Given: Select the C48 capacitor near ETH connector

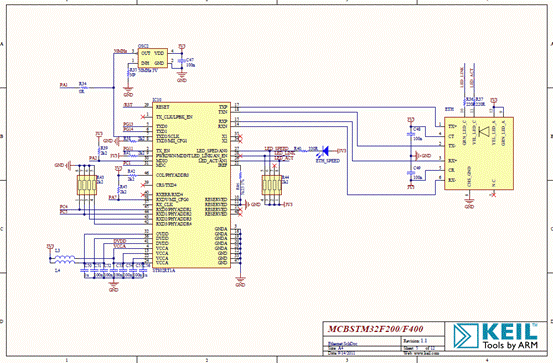Looking at the screenshot, I should point(411,134).
